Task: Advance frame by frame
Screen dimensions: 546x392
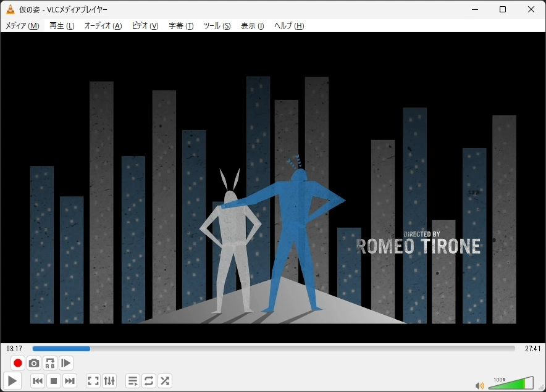Action: point(66,363)
